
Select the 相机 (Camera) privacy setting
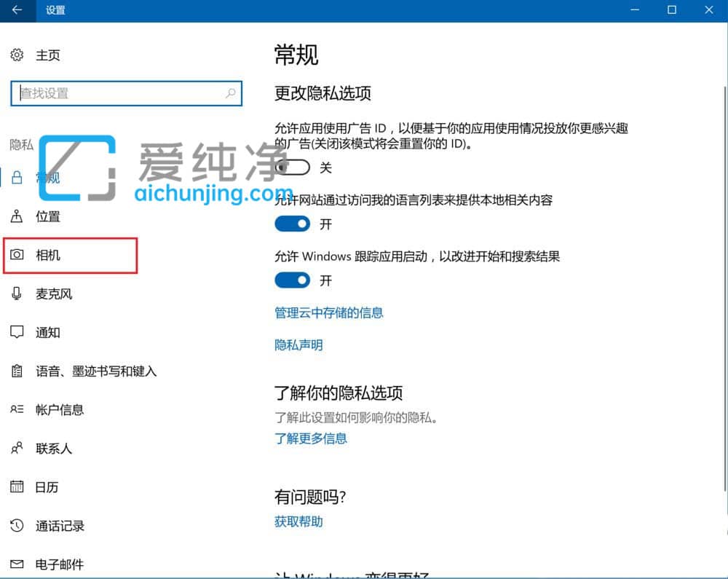click(47, 255)
